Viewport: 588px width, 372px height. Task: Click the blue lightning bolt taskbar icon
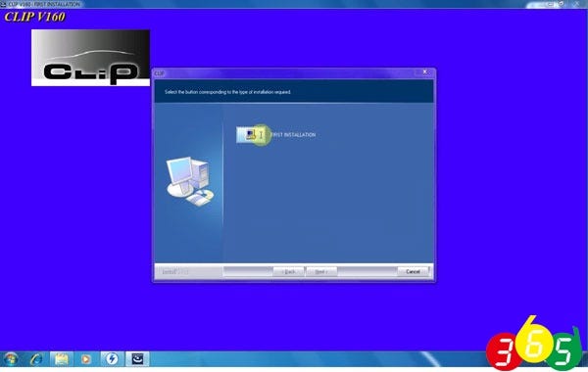click(112, 359)
